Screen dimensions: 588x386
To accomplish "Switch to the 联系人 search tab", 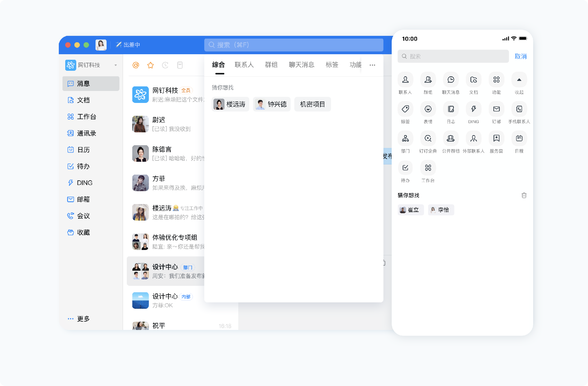I will 244,65.
